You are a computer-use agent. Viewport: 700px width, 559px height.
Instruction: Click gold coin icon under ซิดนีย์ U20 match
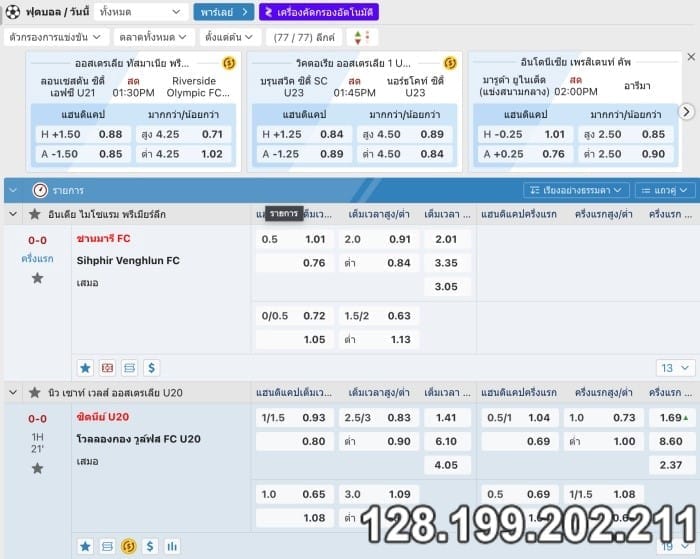129,546
